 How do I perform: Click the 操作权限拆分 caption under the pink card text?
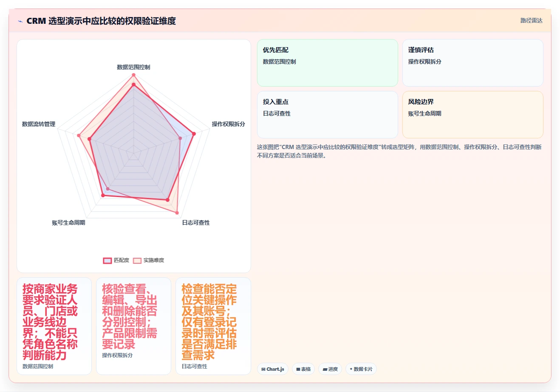click(117, 355)
